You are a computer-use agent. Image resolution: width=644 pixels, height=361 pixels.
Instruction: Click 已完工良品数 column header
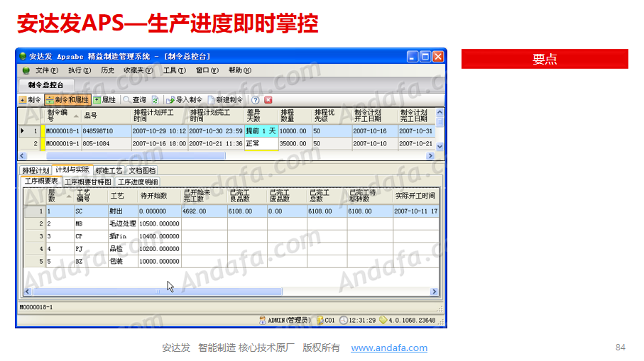pos(247,196)
